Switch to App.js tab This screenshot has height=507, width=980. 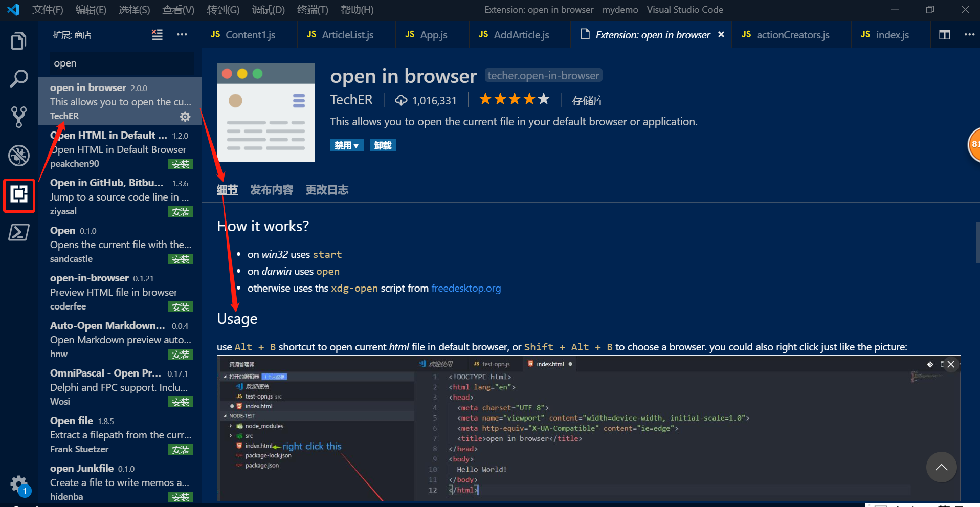(432, 35)
